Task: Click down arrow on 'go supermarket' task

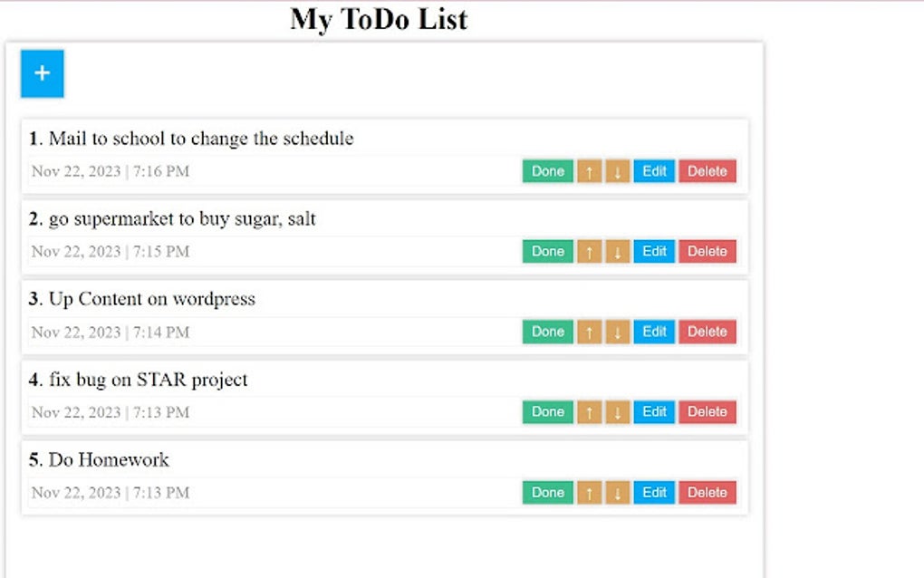Action: click(617, 251)
